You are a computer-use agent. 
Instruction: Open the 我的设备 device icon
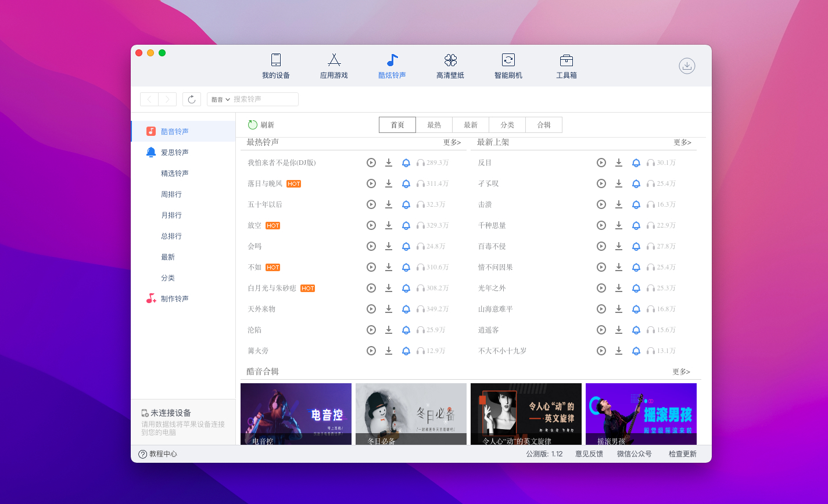tap(276, 60)
